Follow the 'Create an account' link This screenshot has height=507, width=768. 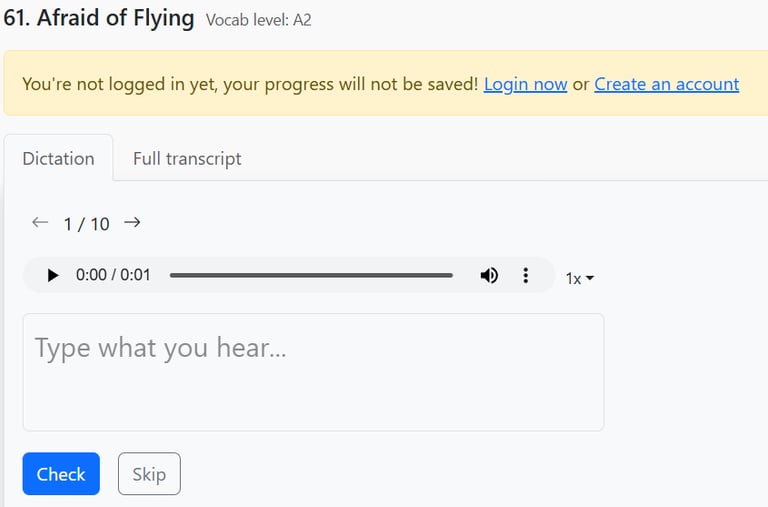click(x=667, y=84)
